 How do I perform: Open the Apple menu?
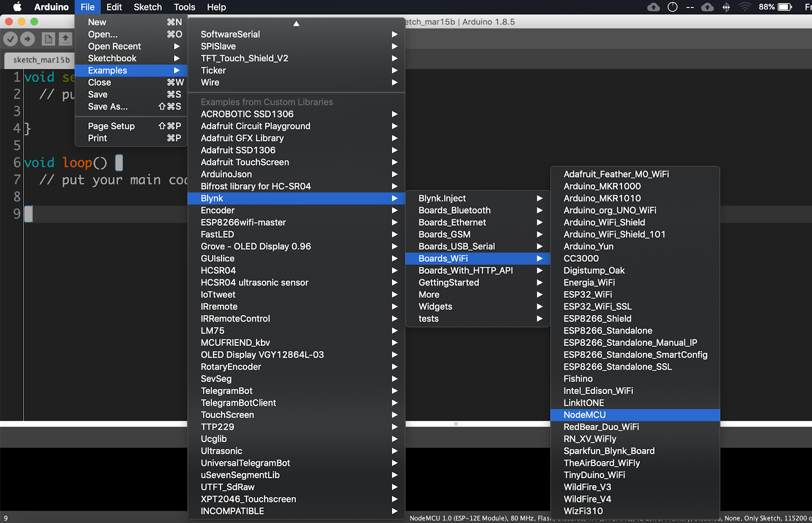tap(17, 7)
